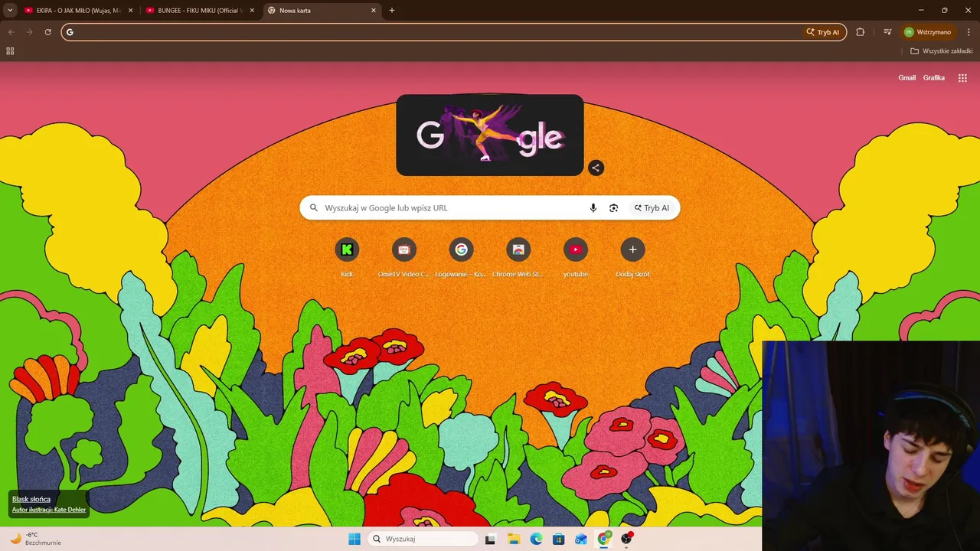This screenshot has width=980, height=551.
Task: Open the Blask słońca theme link
Action: tap(31, 499)
